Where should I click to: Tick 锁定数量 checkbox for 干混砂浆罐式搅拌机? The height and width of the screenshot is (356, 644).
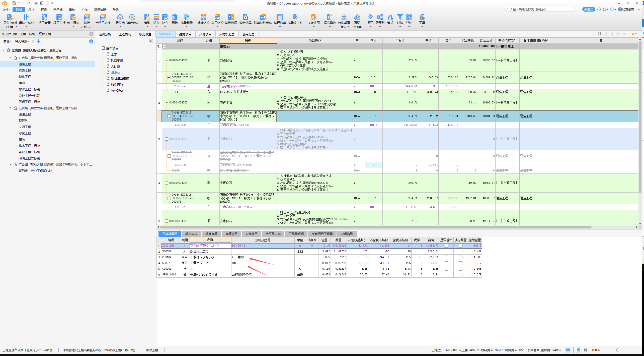(460, 275)
